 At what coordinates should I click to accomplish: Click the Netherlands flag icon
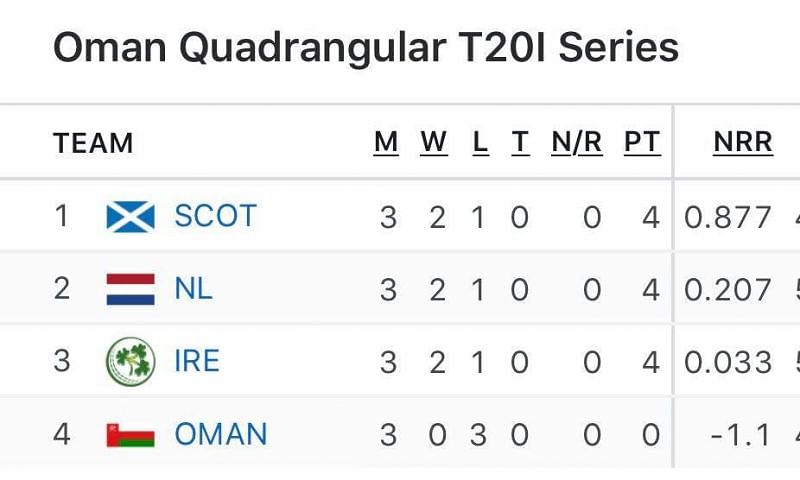[131, 289]
